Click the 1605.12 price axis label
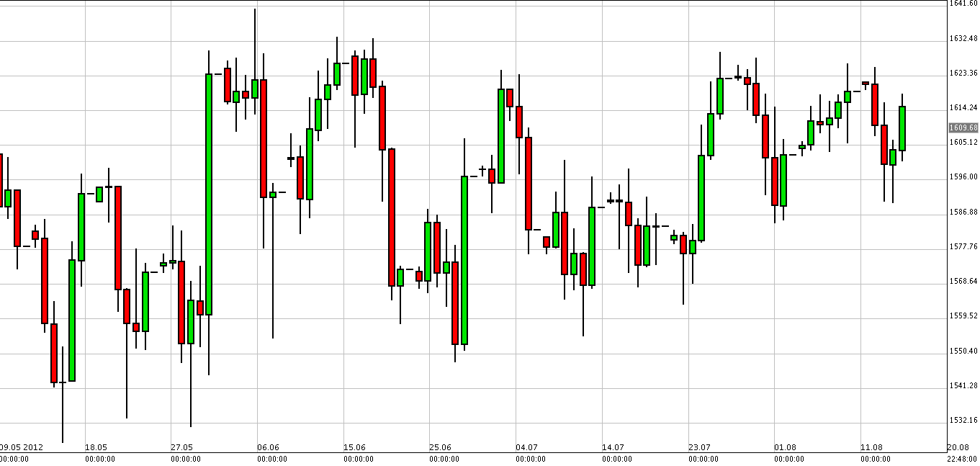Screen dimensions: 980x466 click(x=963, y=142)
